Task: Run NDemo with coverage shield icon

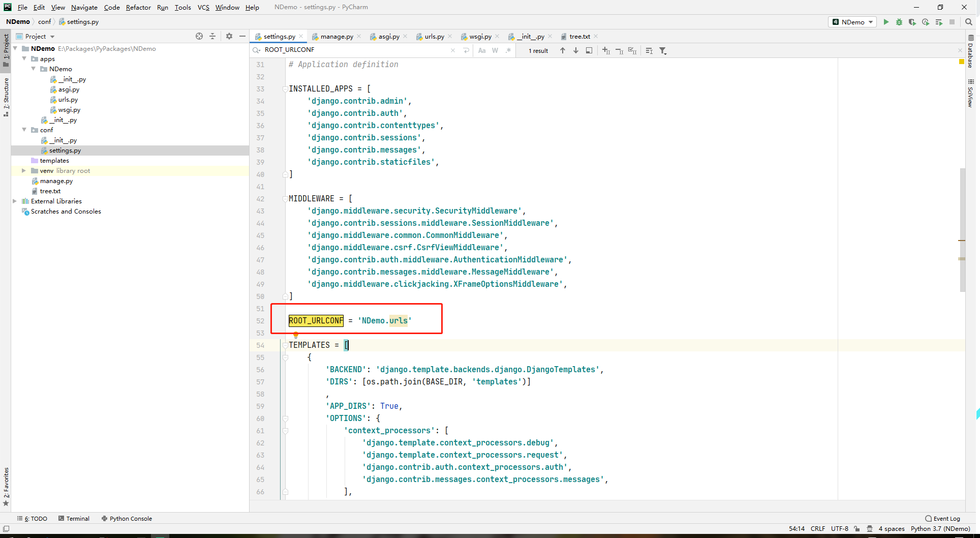Action: (x=912, y=22)
